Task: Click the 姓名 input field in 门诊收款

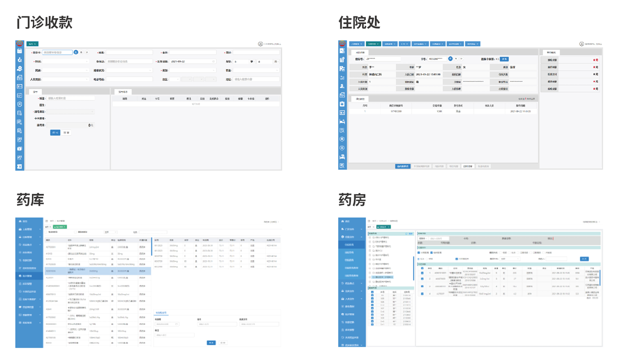Action: click(129, 53)
